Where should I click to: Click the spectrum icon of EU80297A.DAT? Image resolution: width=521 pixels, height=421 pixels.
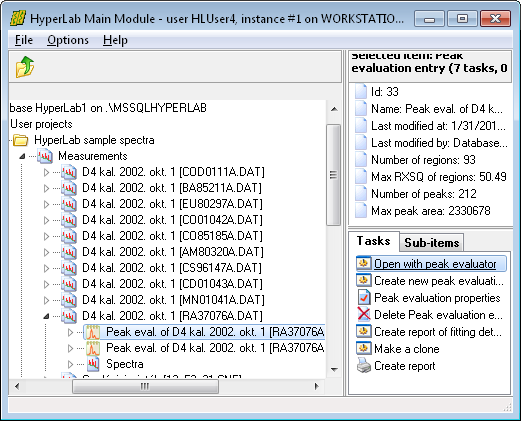[x=69, y=204]
